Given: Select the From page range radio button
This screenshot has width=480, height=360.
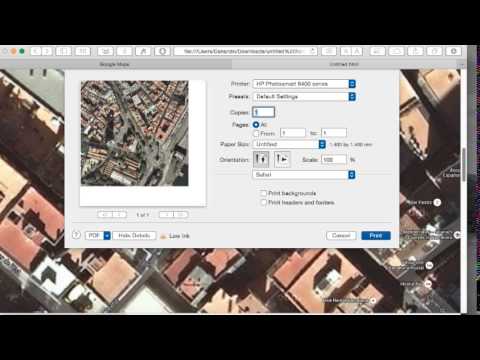Looking at the screenshot, I should pyautogui.click(x=256, y=133).
